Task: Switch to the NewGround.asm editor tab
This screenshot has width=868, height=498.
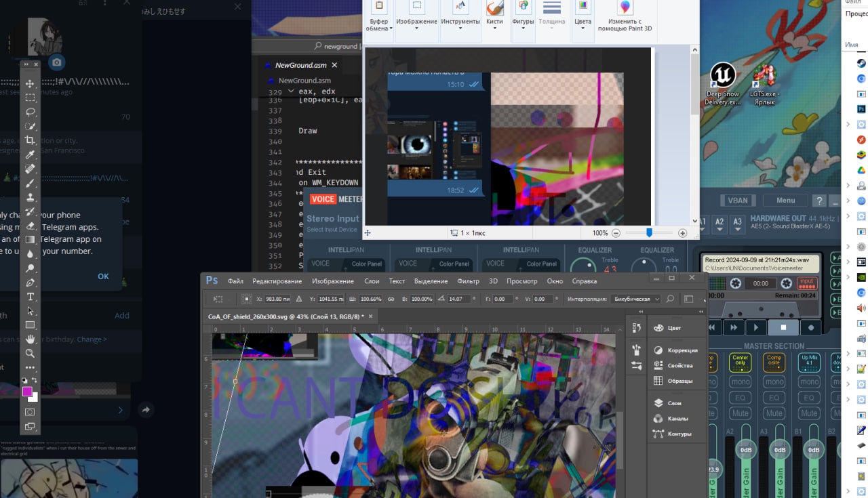Action: (x=300, y=65)
